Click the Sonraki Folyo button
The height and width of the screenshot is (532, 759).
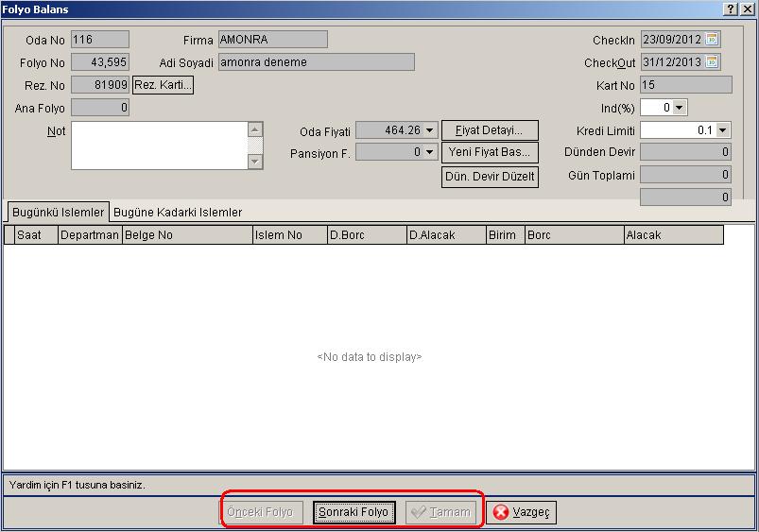click(354, 512)
